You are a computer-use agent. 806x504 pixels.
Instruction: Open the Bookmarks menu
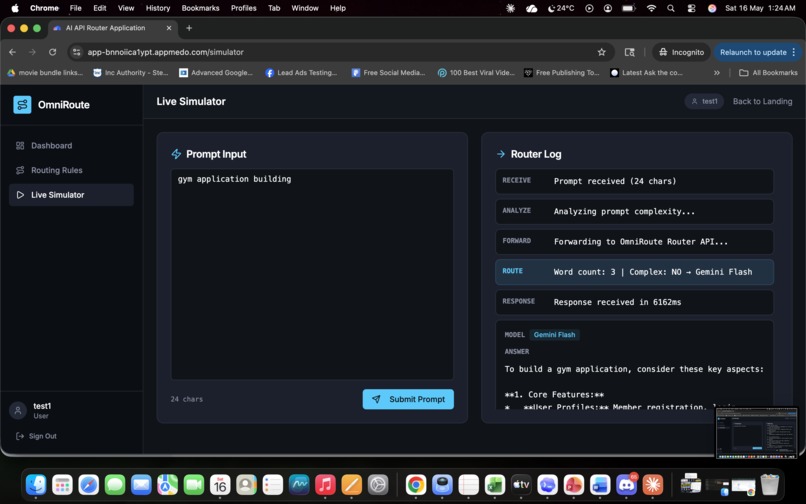[200, 8]
